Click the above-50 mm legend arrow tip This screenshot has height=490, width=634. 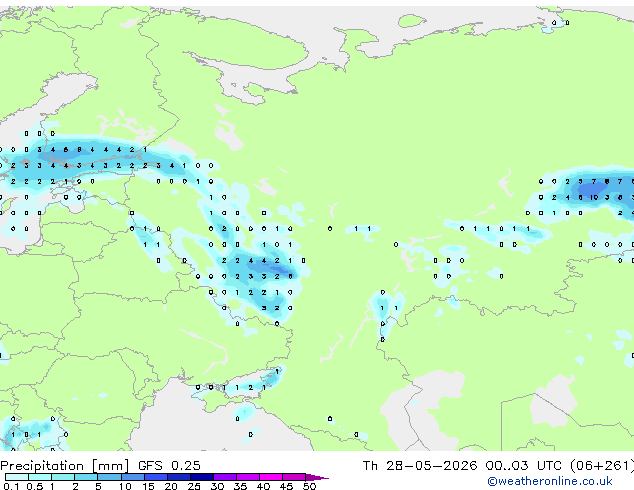click(x=317, y=478)
